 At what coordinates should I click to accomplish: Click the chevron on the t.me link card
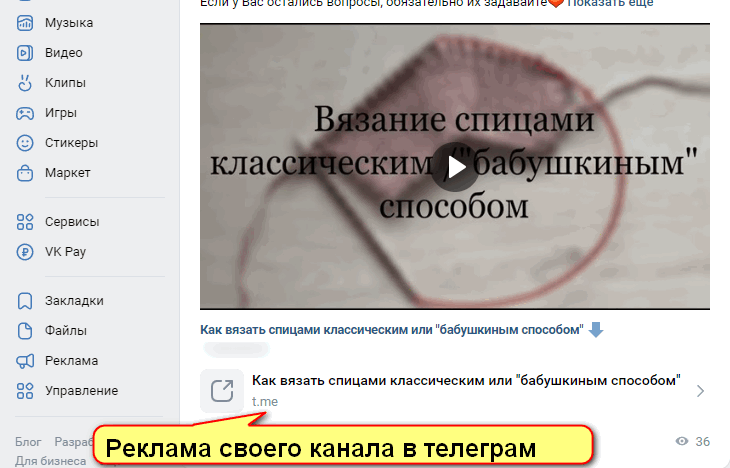click(700, 391)
